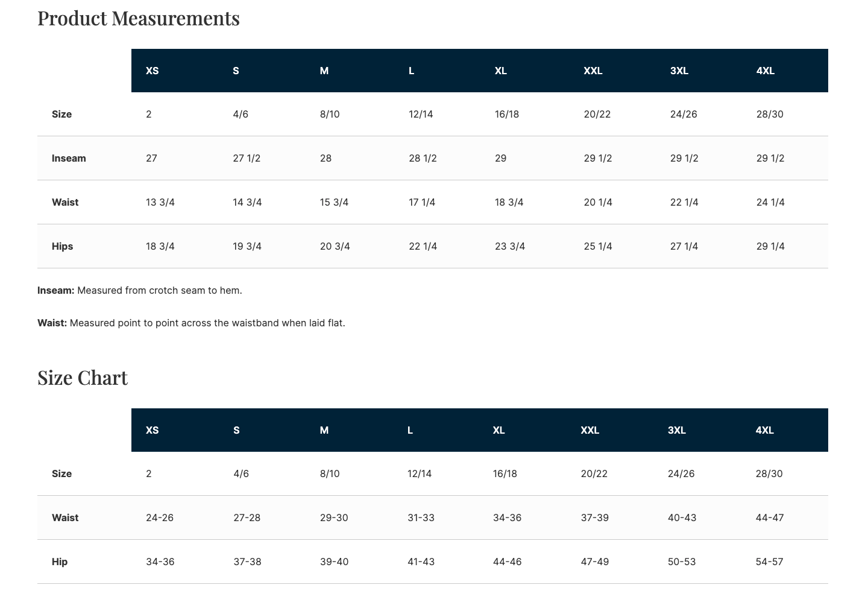Click M column header in Product Measurements table
Screen dimensions: 868x611
324,71
